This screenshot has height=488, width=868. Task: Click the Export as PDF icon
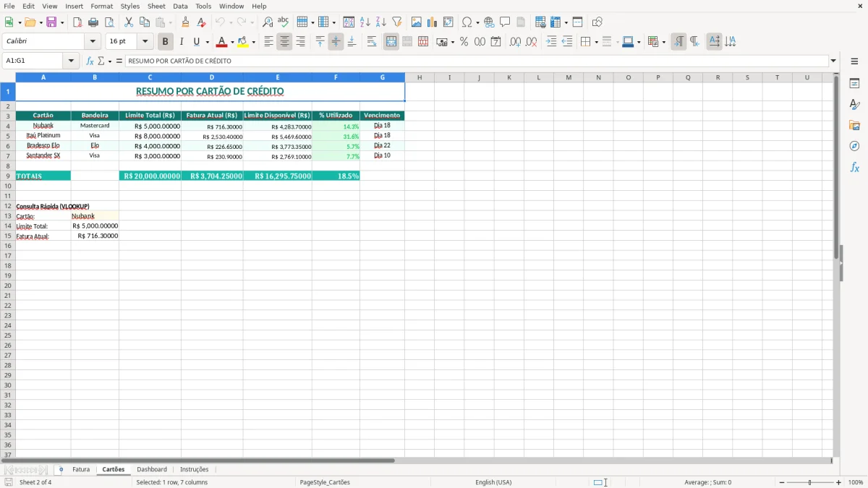pos(77,22)
